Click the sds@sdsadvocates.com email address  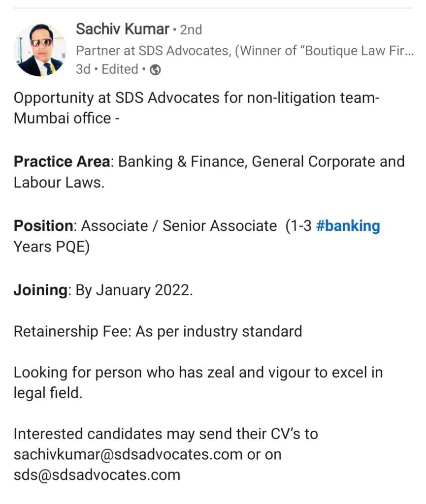click(x=97, y=475)
